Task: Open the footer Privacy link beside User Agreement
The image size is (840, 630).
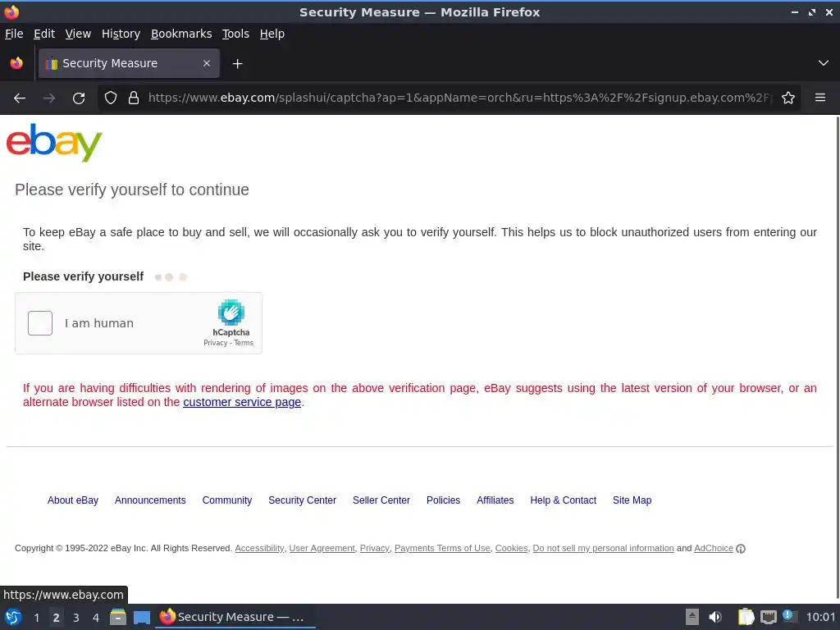Action: tap(374, 549)
